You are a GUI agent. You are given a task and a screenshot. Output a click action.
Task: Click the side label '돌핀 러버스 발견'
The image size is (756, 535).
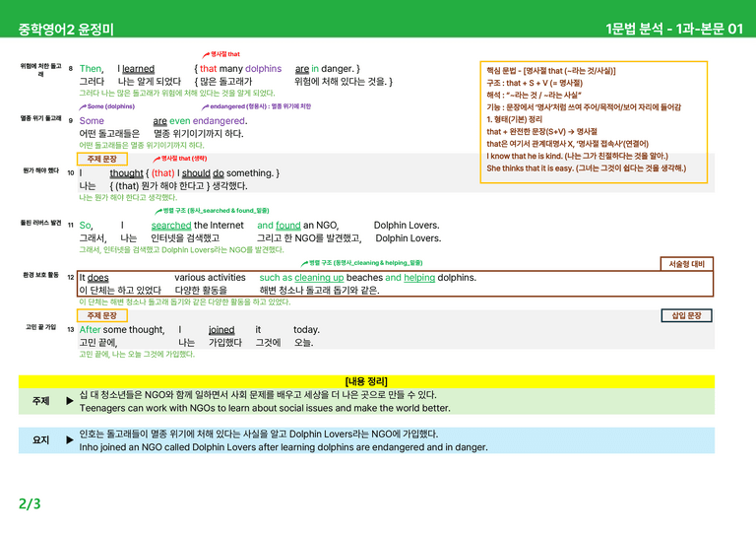pyautogui.click(x=41, y=223)
